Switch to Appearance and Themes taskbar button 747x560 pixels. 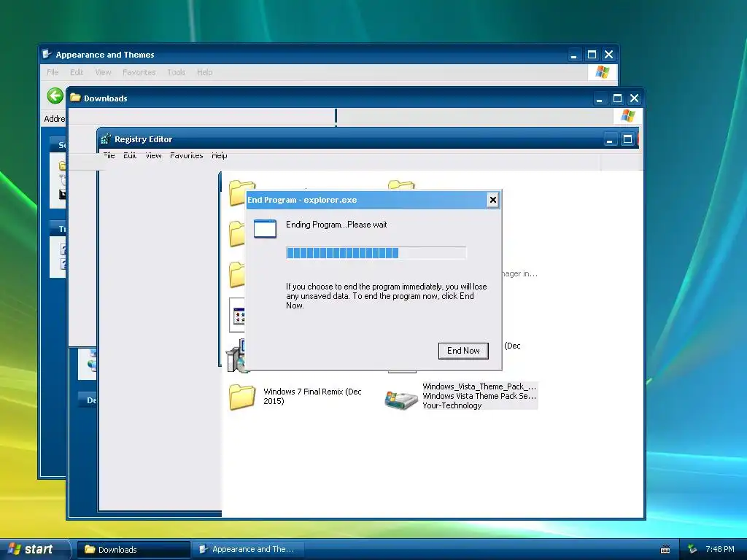[x=248, y=550]
